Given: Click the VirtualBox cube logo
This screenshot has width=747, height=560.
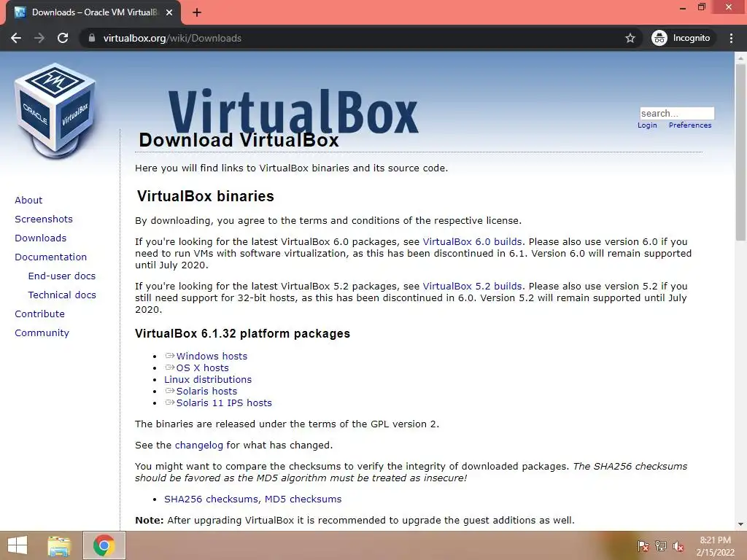Looking at the screenshot, I should (x=55, y=111).
